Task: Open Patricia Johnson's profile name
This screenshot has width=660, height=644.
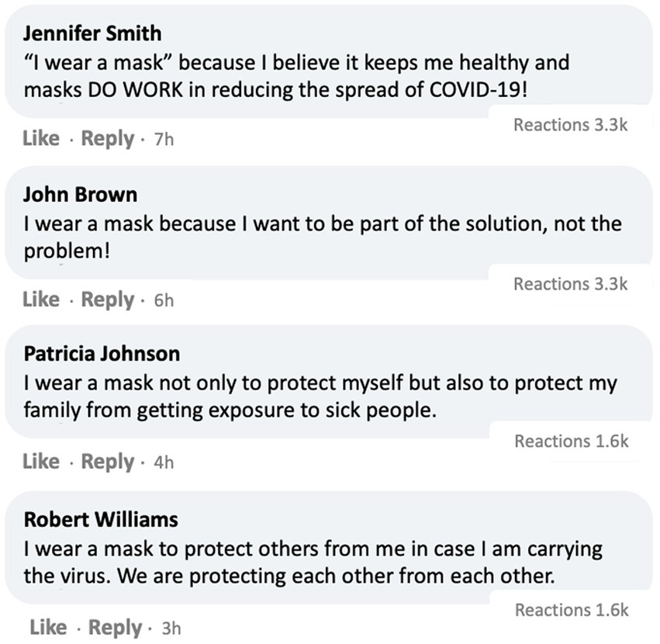Action: [101, 354]
